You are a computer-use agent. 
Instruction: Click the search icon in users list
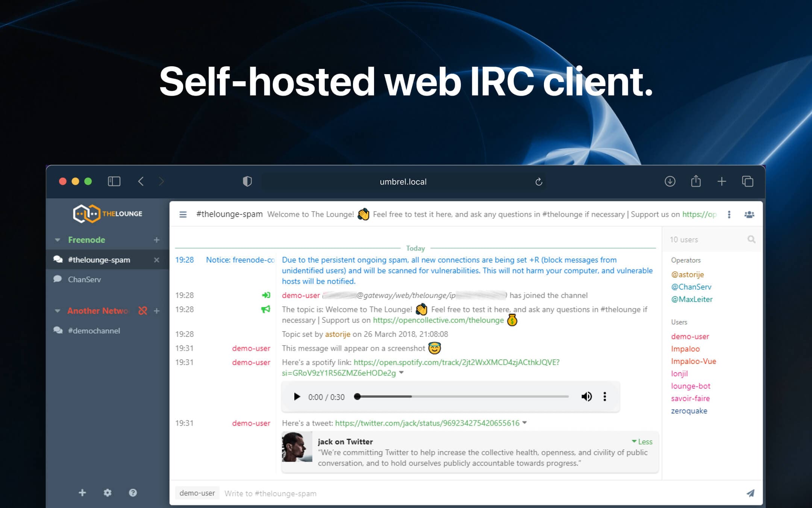pos(751,239)
